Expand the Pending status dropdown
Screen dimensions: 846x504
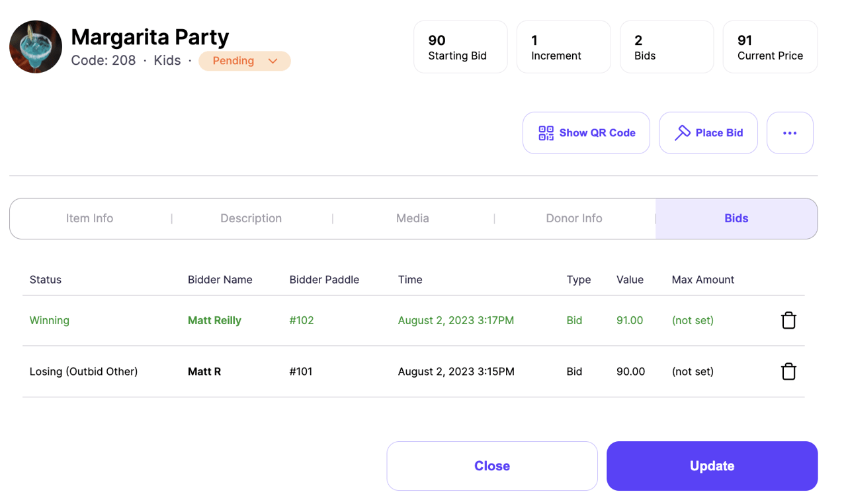pyautogui.click(x=244, y=60)
